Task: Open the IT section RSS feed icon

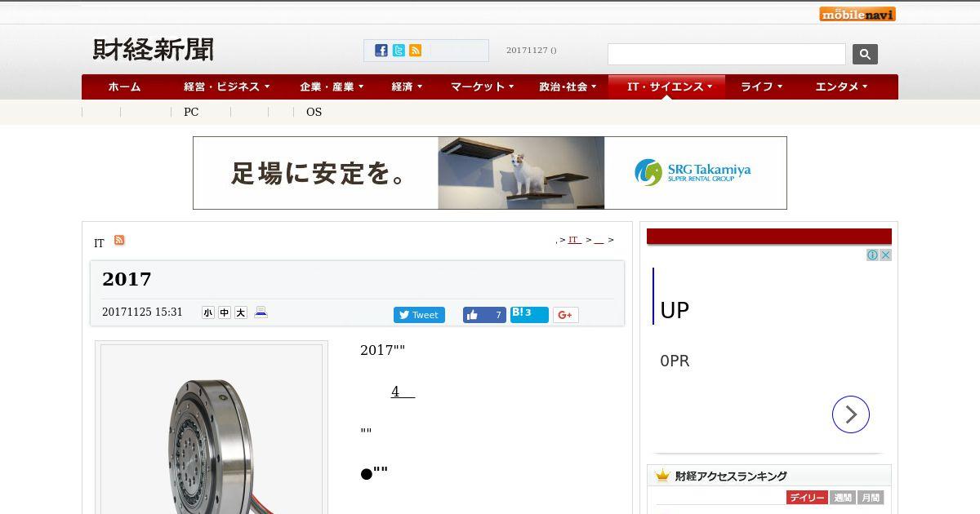Action: tap(119, 240)
